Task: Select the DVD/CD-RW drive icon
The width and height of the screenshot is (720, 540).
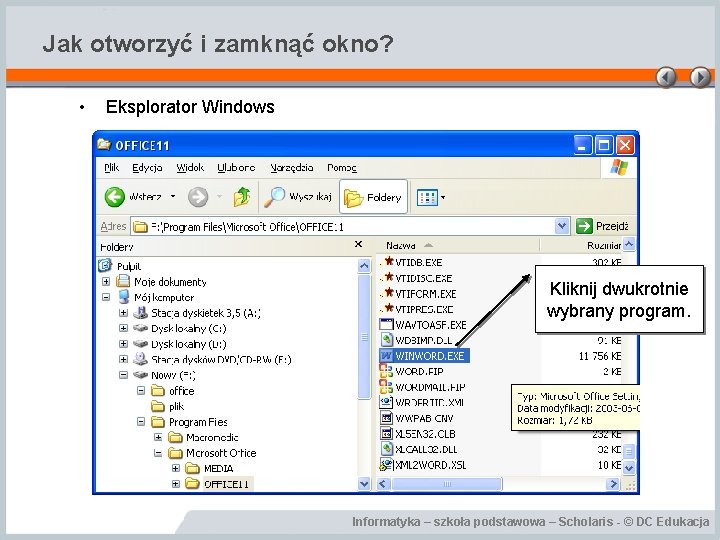Action: (x=140, y=359)
